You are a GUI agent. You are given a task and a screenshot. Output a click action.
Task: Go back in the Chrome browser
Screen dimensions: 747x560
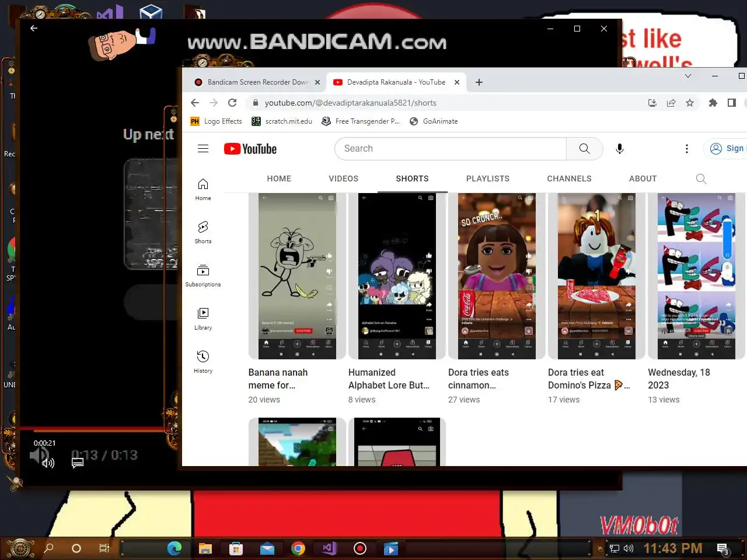195,103
